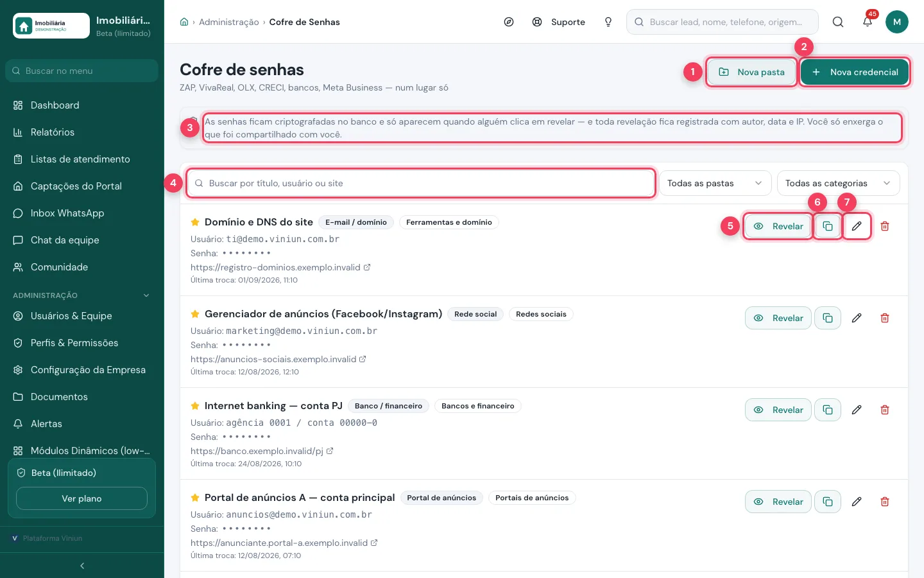Click the compass icon in the top bar
The image size is (924, 578).
coord(509,22)
